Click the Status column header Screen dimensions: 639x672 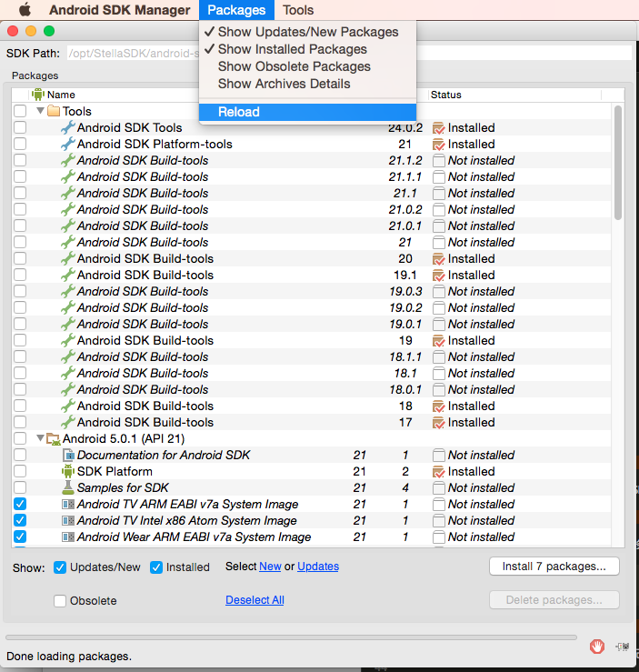point(514,95)
